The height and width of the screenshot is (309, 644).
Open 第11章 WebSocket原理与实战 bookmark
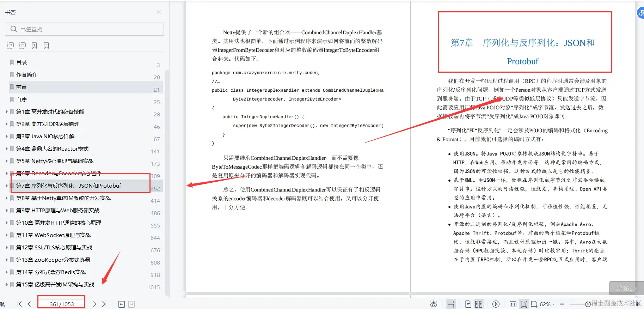[x=53, y=235]
